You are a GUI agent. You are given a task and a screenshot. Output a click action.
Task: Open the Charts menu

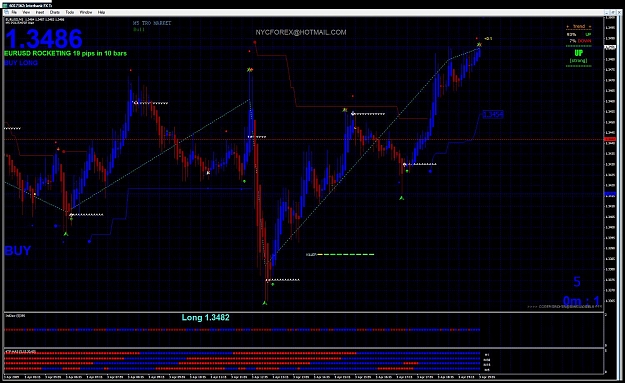point(55,12)
